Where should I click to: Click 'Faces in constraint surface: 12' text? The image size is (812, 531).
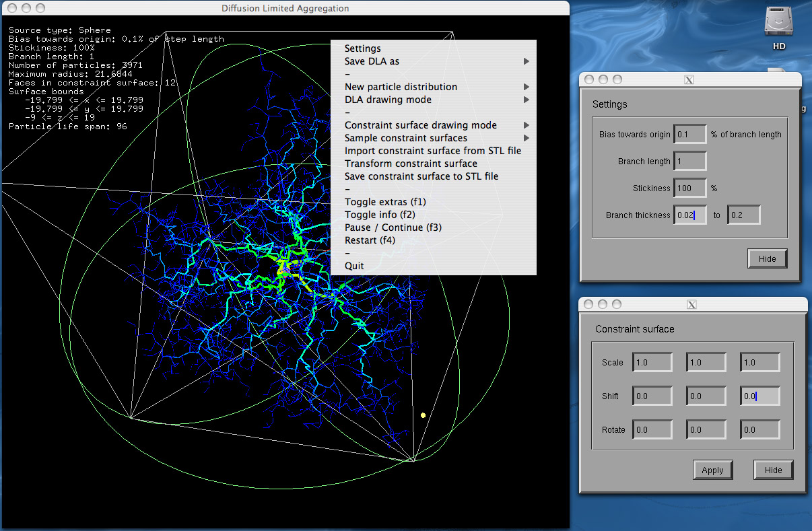[x=92, y=83]
